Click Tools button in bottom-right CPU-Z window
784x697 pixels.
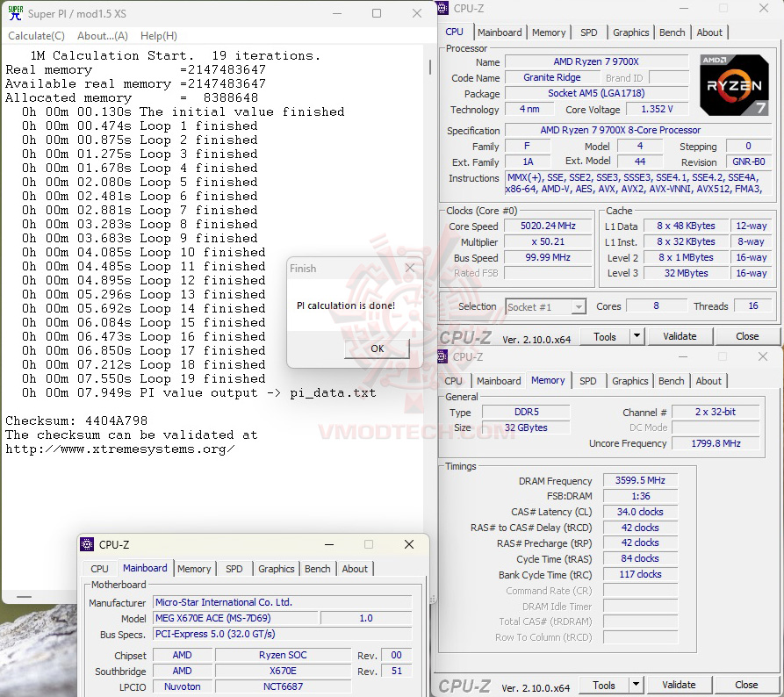tap(603, 686)
